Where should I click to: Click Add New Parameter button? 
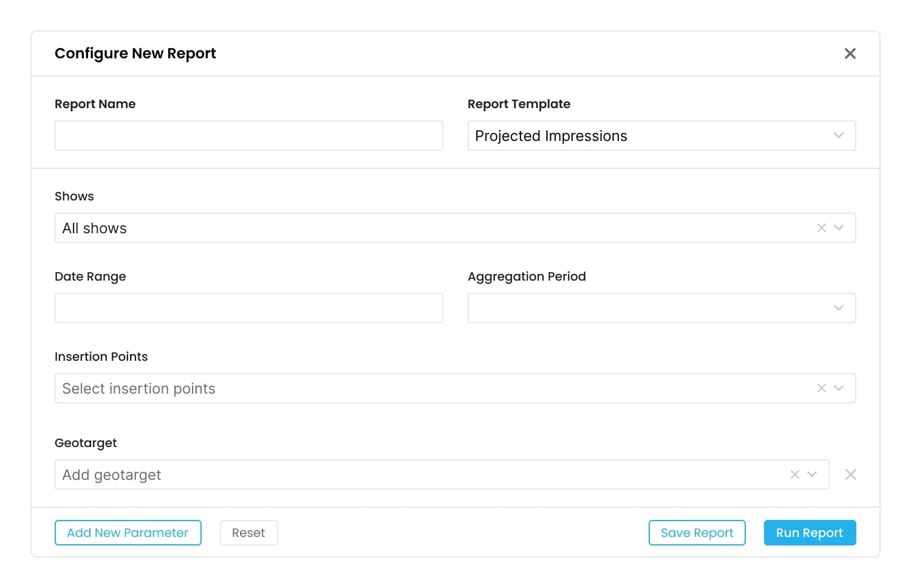[128, 533]
